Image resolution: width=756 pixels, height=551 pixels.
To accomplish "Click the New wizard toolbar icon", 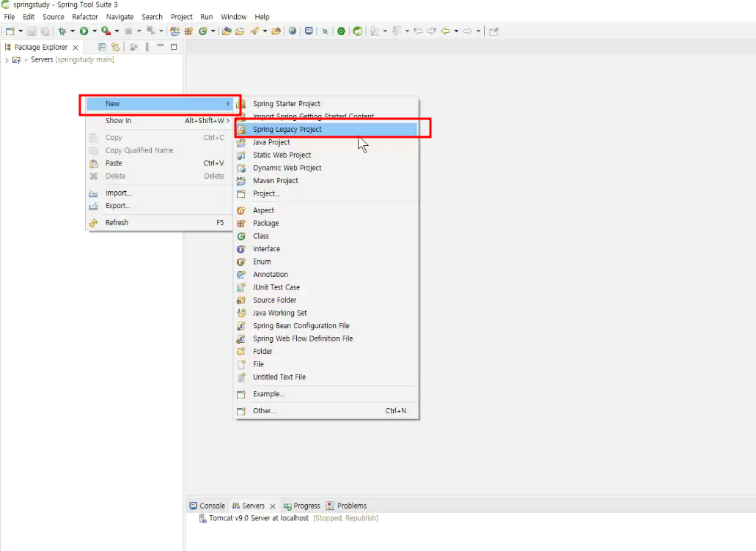I will 10,32.
